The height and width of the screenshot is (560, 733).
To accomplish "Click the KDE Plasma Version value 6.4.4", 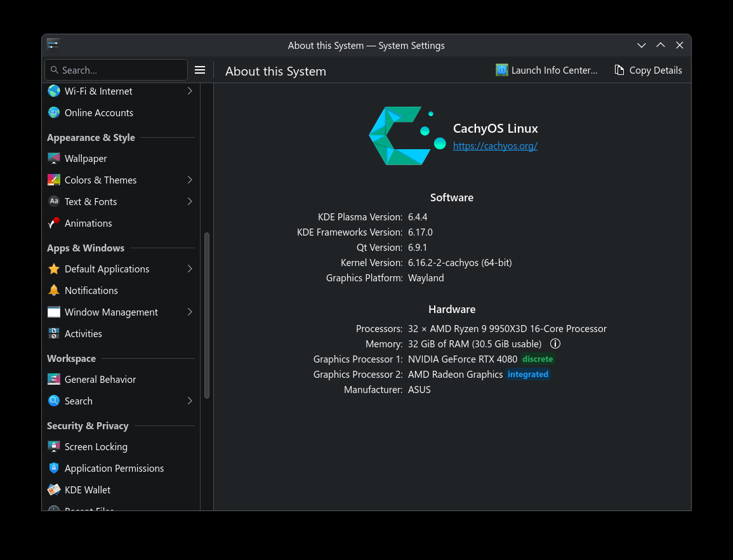I will click(418, 217).
